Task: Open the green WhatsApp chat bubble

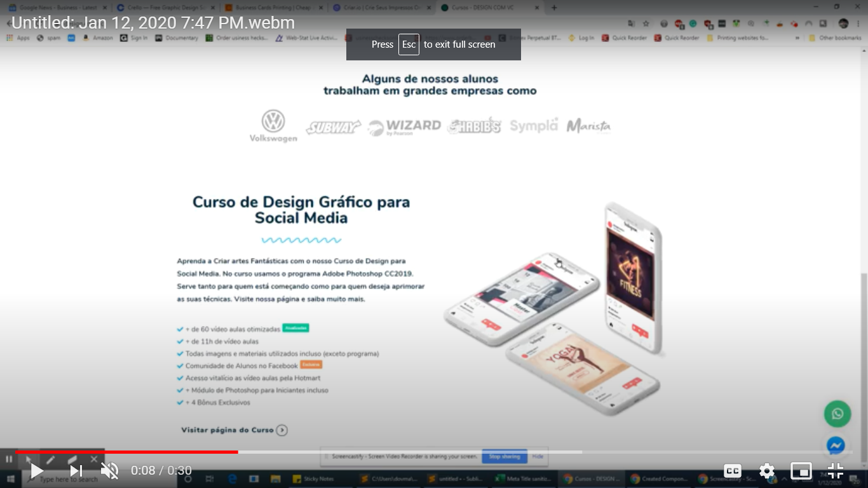Action: point(837,414)
